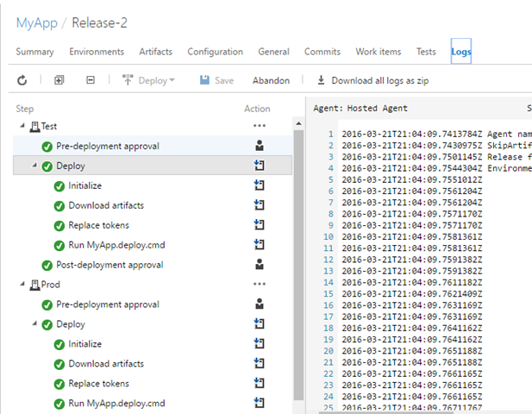Click the Action column header
This screenshot has width=532, height=414.
(257, 109)
